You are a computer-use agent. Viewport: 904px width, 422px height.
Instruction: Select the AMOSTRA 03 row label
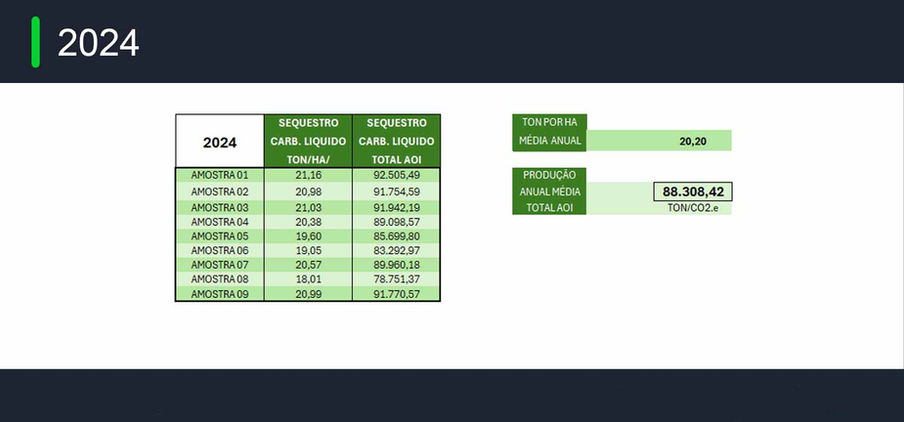click(219, 206)
